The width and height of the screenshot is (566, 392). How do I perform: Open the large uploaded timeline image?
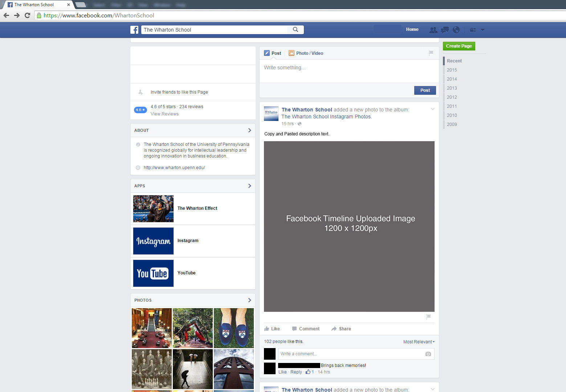(349, 226)
